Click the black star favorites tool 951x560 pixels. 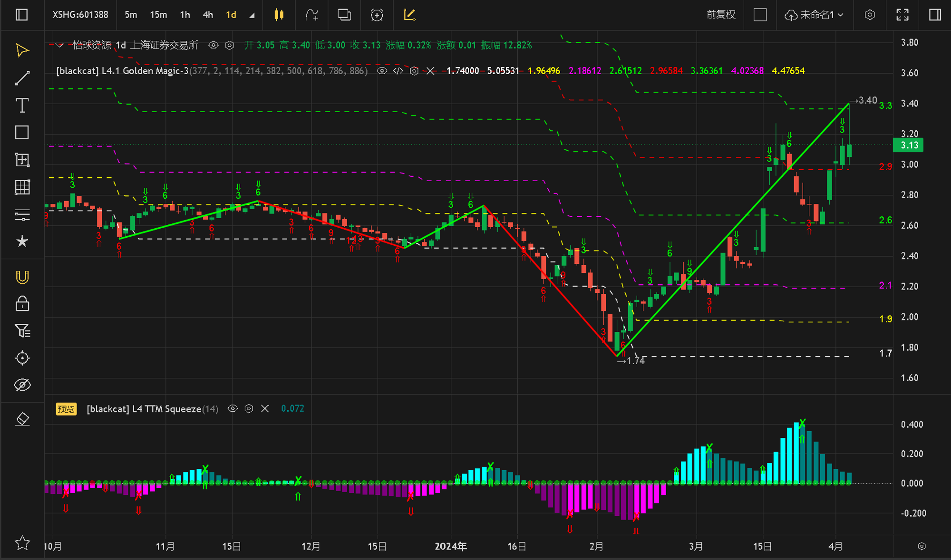point(22,241)
